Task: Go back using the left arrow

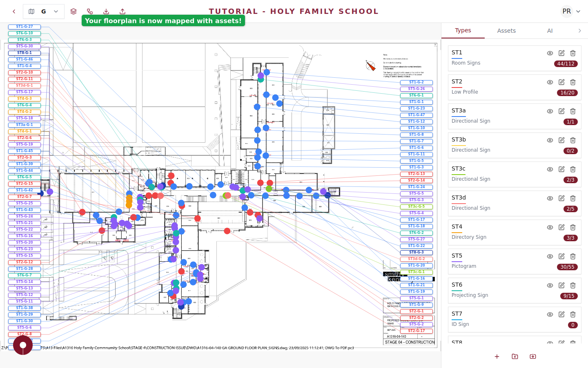Action: click(14, 11)
